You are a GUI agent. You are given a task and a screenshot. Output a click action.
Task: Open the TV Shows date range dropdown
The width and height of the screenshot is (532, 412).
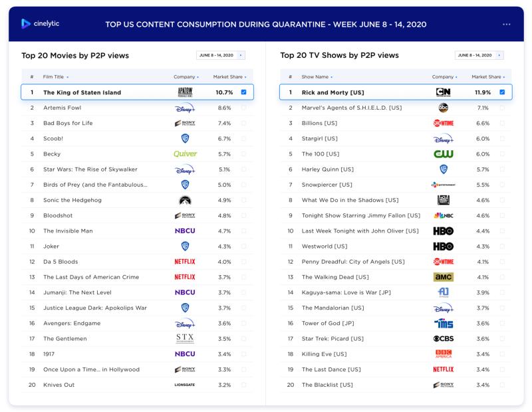click(x=479, y=55)
